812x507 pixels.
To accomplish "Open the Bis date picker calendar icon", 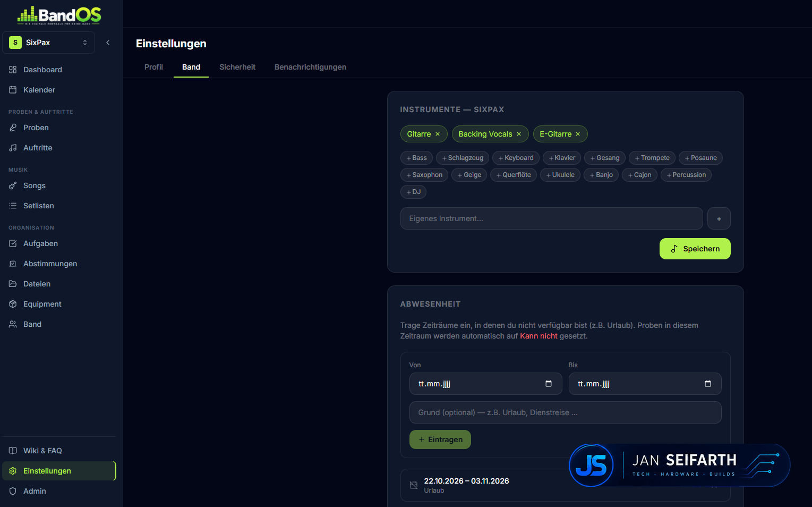I will point(708,384).
